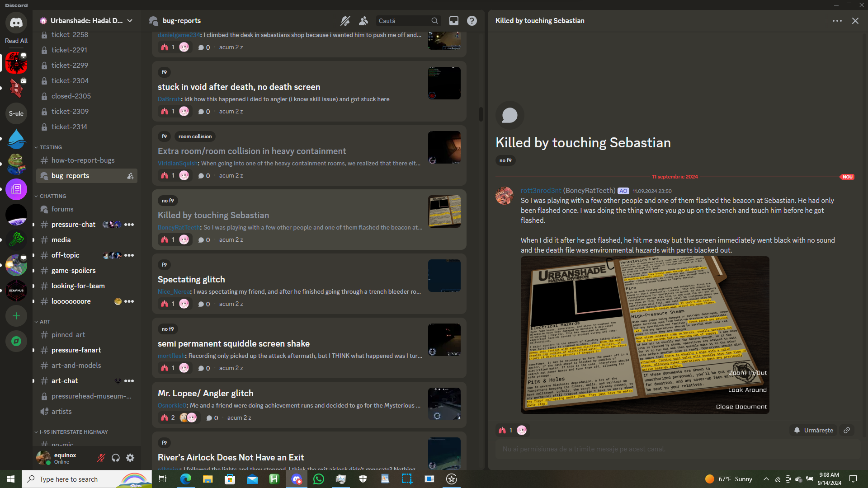Select the how-to-report-bugs channel
This screenshot has height=488, width=868.
pyautogui.click(x=83, y=160)
